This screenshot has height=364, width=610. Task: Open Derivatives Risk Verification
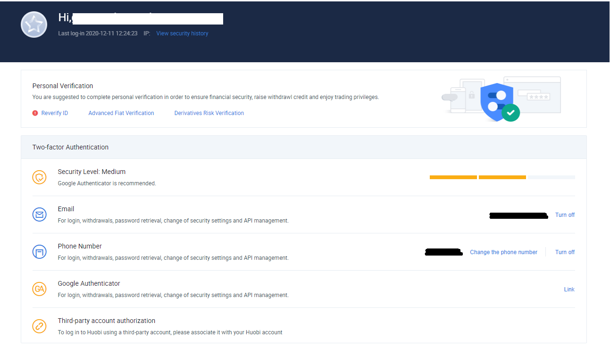pos(209,113)
